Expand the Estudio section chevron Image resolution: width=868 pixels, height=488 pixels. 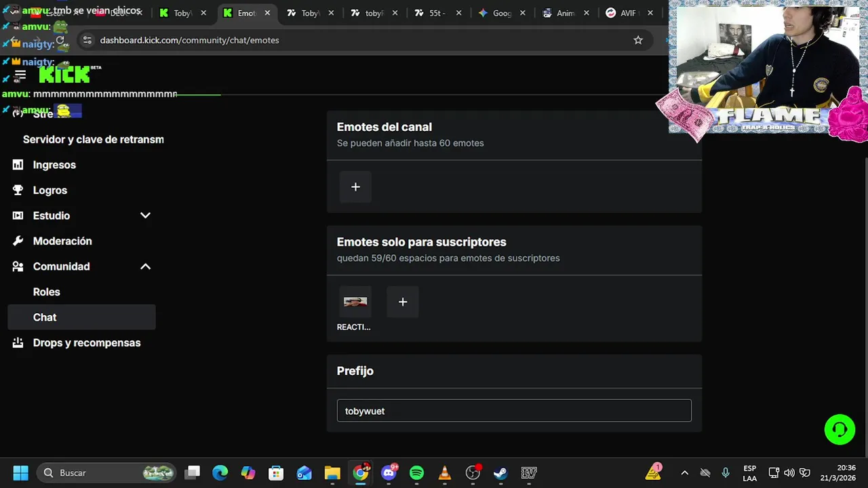(145, 216)
